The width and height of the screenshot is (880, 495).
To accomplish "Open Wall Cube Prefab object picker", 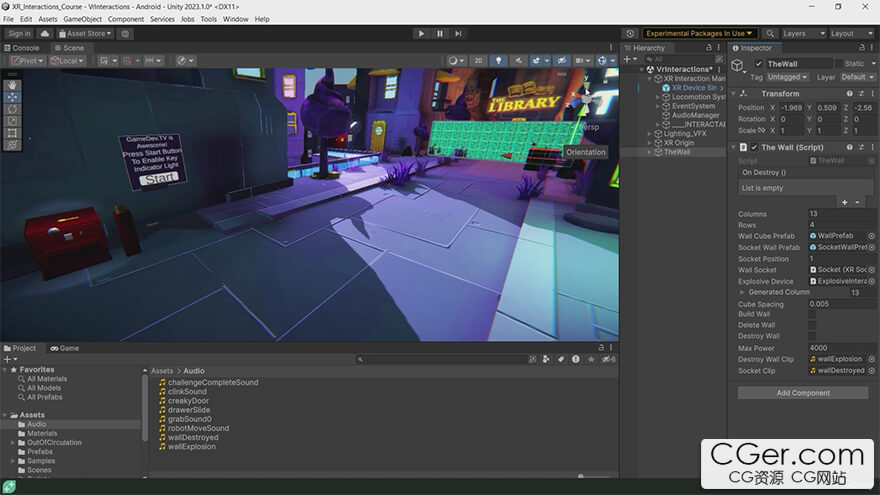I will point(872,236).
